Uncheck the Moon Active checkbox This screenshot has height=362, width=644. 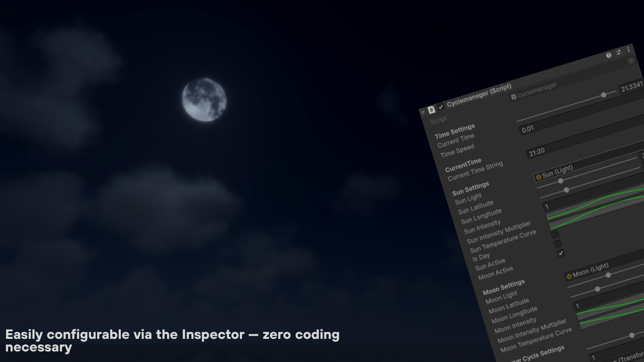click(561, 253)
